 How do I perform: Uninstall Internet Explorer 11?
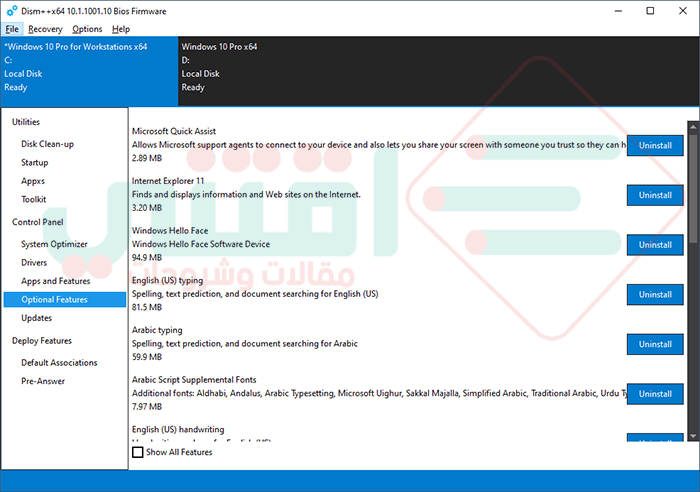(655, 195)
